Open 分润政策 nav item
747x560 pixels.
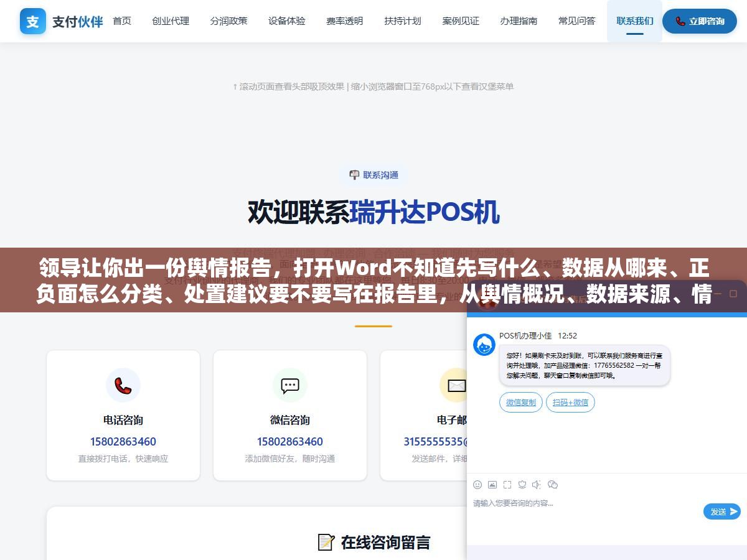(228, 21)
